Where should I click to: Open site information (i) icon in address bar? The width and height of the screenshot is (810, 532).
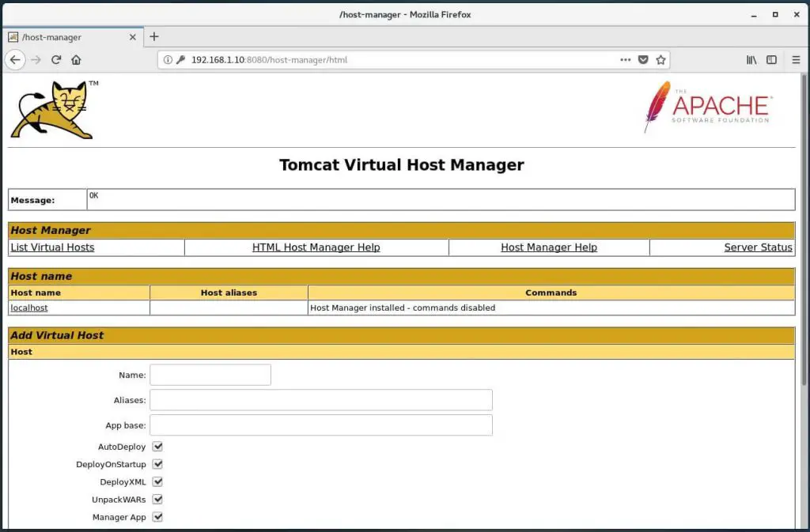pos(168,60)
